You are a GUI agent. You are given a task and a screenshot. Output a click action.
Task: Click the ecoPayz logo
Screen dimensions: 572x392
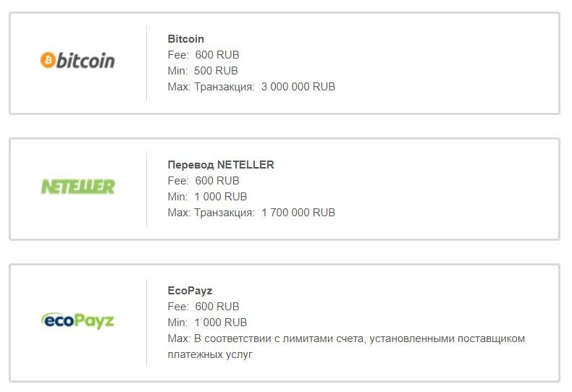(x=77, y=320)
